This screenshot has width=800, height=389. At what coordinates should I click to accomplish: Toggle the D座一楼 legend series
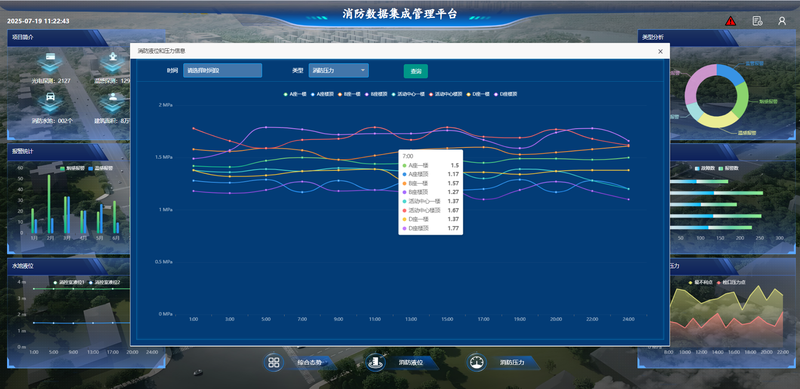(x=477, y=94)
